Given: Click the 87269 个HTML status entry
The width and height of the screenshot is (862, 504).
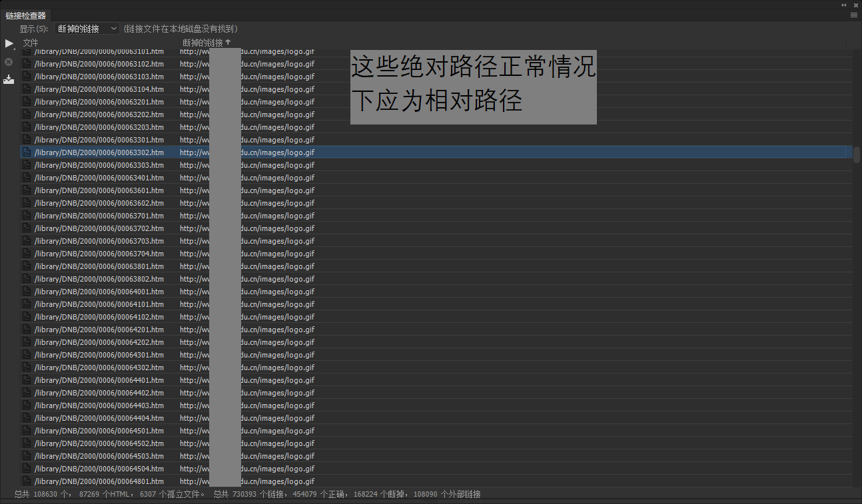Looking at the screenshot, I should [x=105, y=494].
